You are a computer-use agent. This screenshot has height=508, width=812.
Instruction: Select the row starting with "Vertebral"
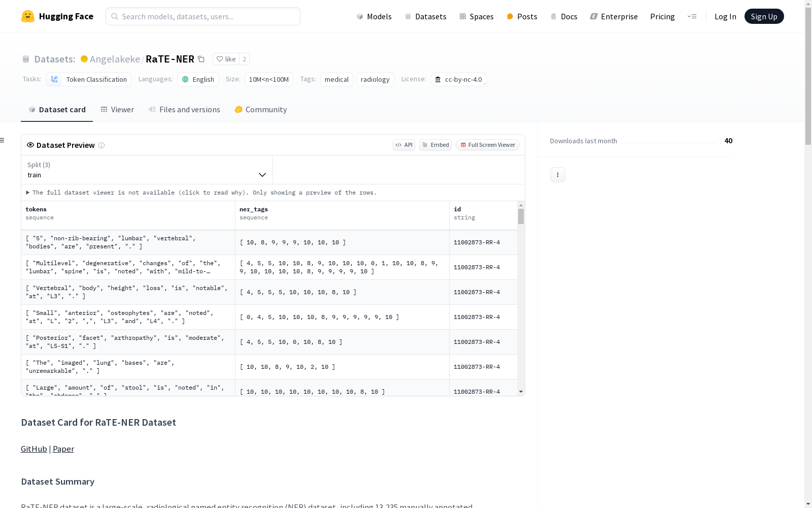269,292
